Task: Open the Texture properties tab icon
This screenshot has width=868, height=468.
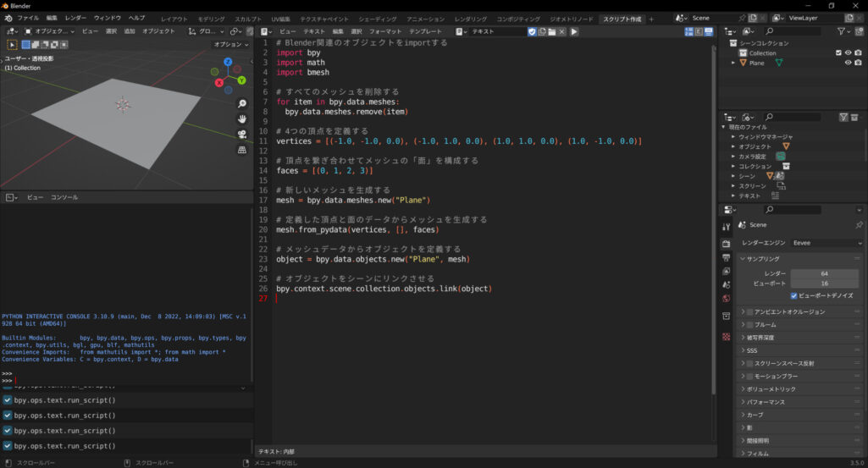Action: pyautogui.click(x=727, y=336)
